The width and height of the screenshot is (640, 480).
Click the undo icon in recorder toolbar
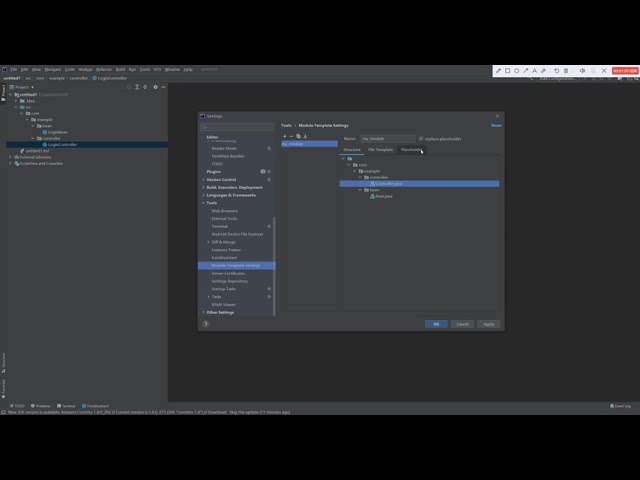557,71
